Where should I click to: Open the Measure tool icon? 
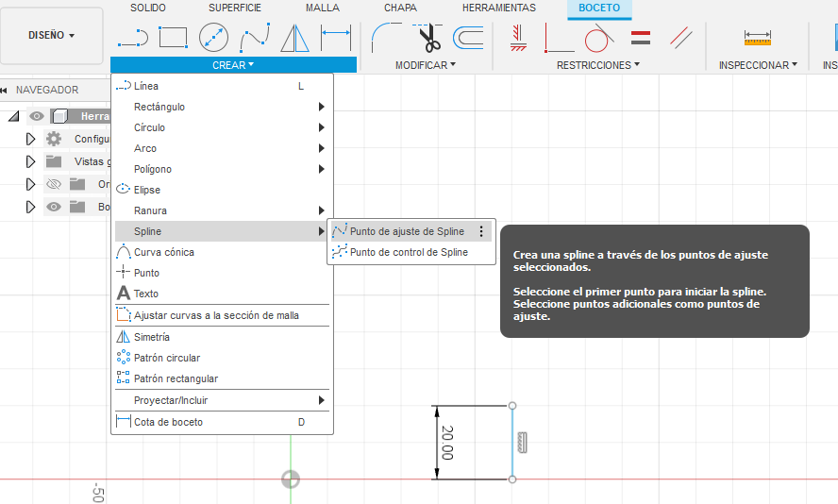[757, 38]
